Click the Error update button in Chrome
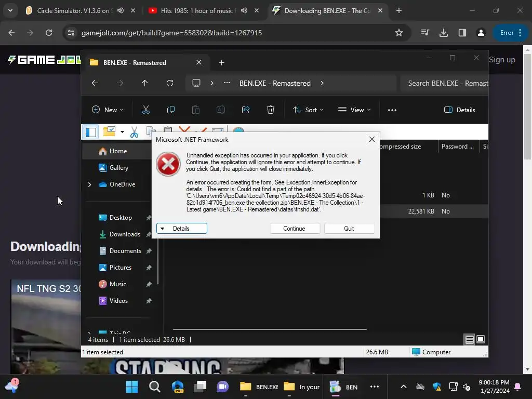 point(510,33)
